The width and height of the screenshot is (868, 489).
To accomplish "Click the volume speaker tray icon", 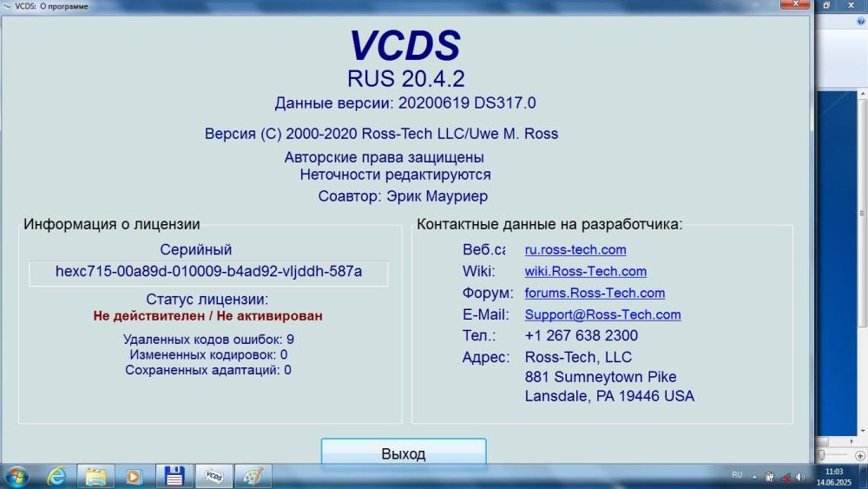I will tap(800, 477).
